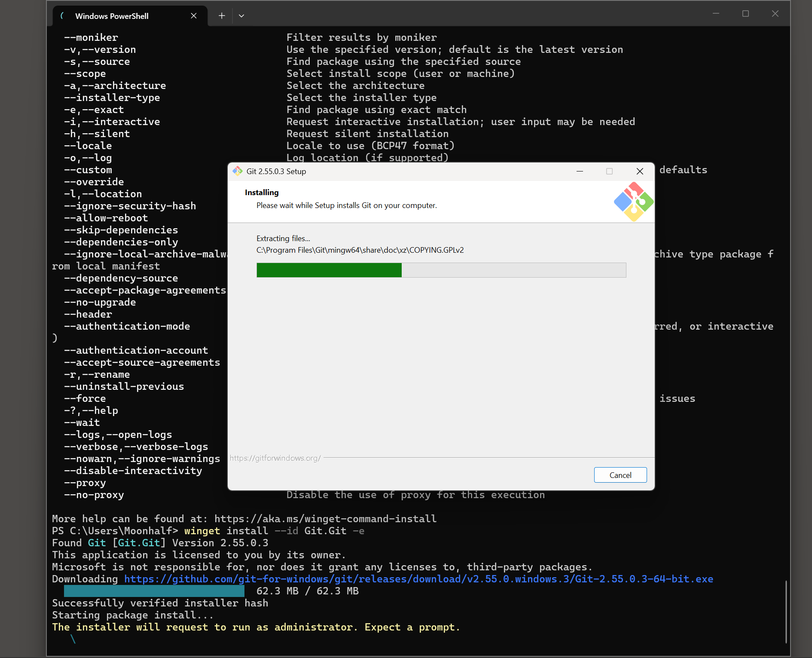Click the '--skip-dependencies' option text
The width and height of the screenshot is (812, 658).
(x=121, y=230)
